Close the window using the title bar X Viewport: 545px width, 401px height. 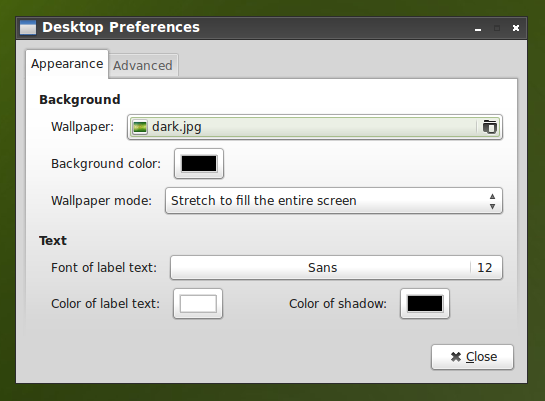(x=516, y=28)
